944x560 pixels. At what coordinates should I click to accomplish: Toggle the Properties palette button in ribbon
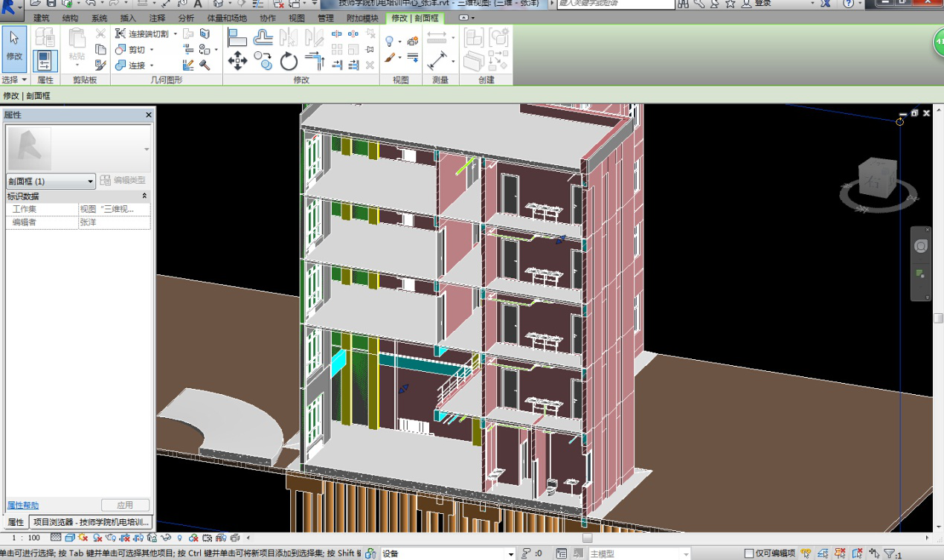(45, 60)
